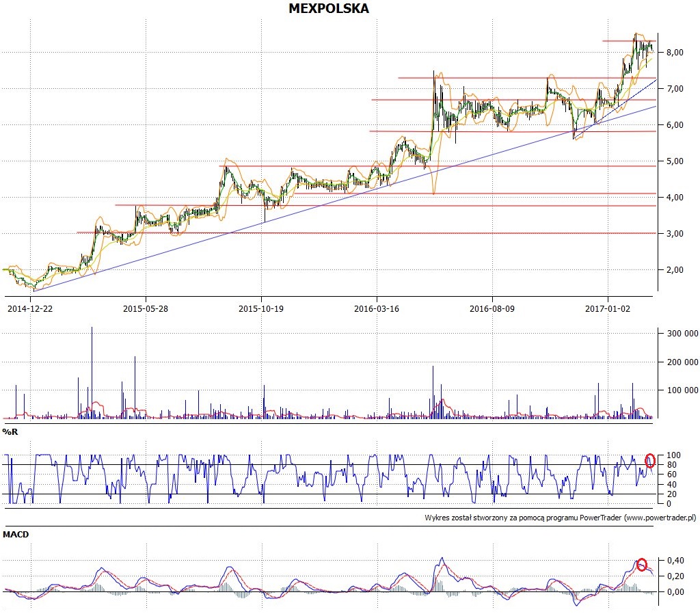The image size is (700, 614).
Task: Click the %R indicator heading
Action: click(x=10, y=432)
